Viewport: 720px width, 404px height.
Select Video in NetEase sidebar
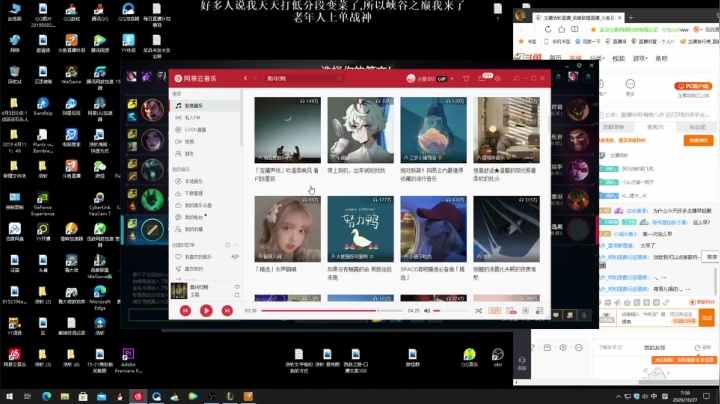205,141
